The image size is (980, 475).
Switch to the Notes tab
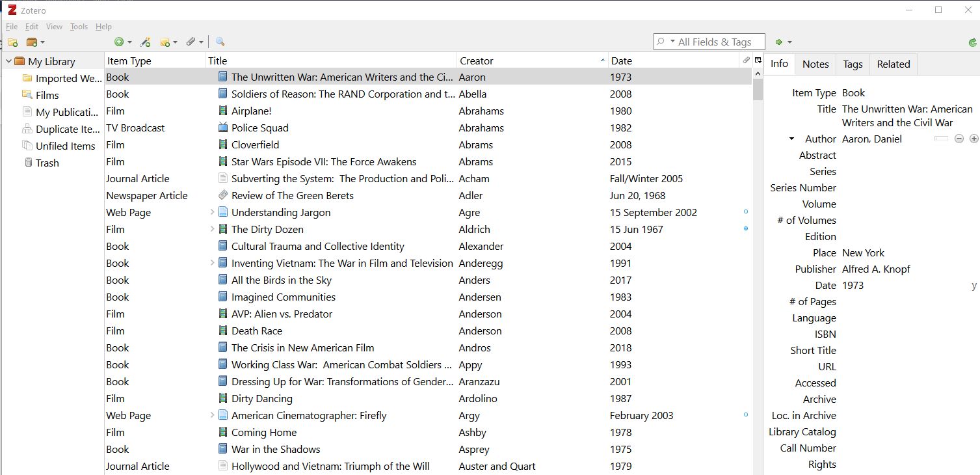pyautogui.click(x=815, y=64)
